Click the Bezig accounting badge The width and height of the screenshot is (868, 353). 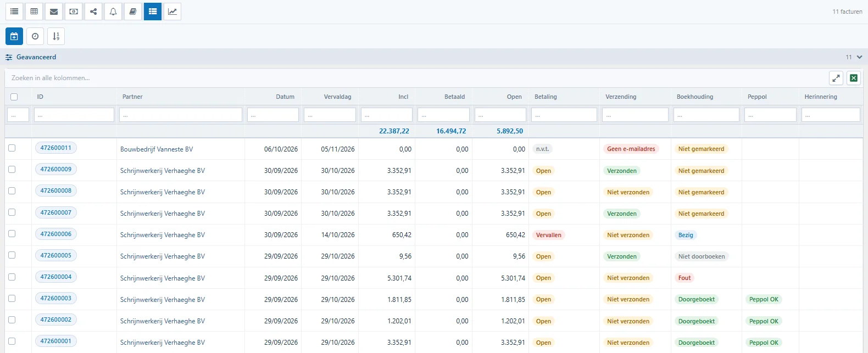(686, 235)
